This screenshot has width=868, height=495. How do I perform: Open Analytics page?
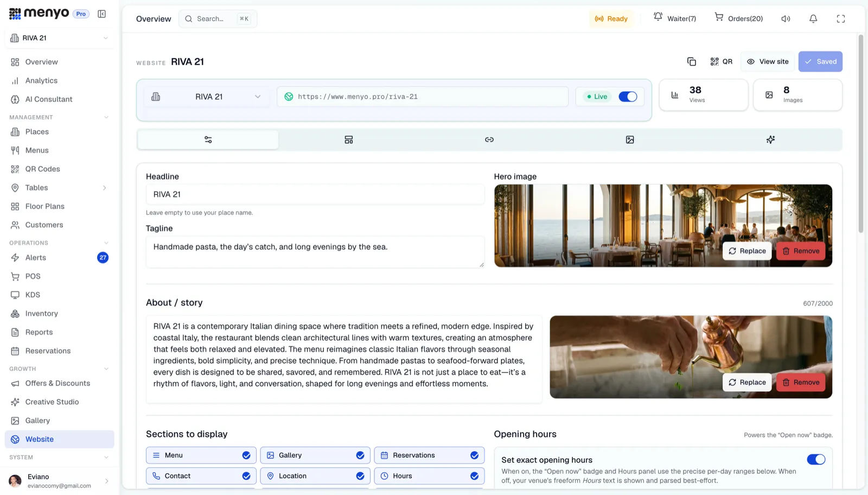(60, 80)
